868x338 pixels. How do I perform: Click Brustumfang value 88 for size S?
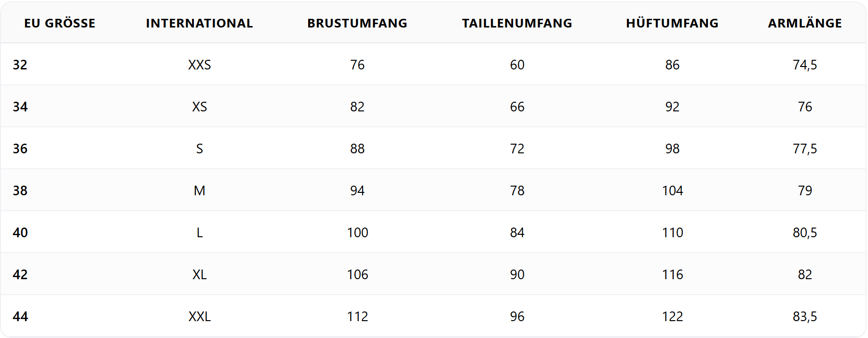point(357,149)
